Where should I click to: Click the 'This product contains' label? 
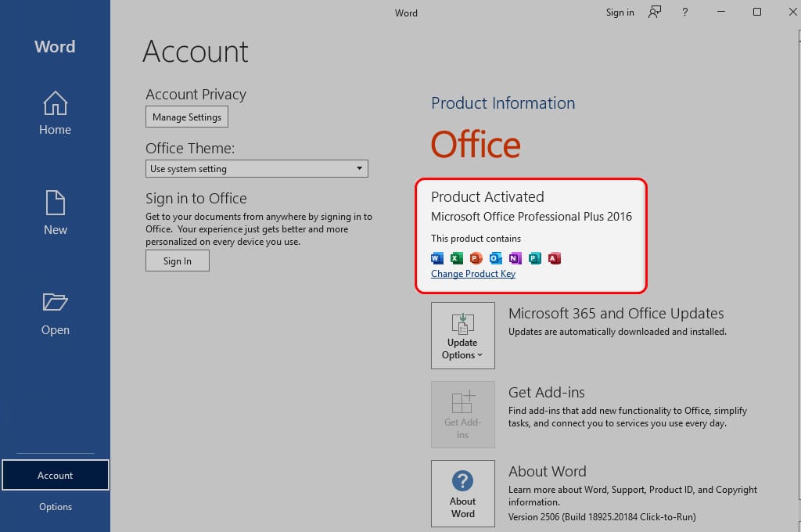476,239
